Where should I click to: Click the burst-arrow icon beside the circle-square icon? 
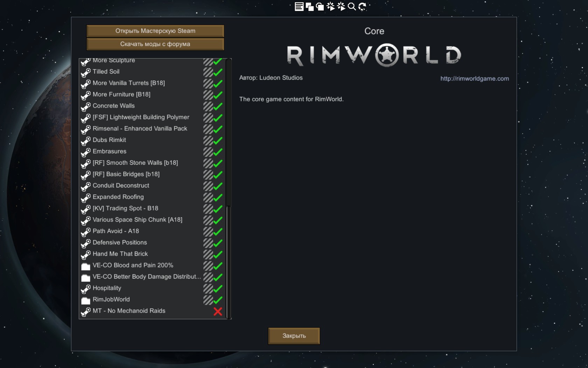coord(330,6)
